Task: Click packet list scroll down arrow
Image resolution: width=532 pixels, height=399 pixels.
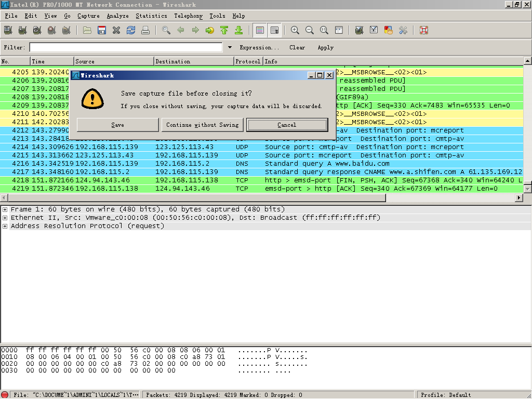Action: tap(528, 189)
